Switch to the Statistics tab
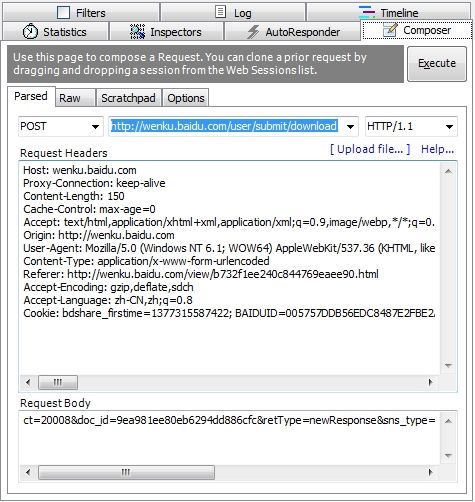475x502 pixels. click(x=55, y=32)
